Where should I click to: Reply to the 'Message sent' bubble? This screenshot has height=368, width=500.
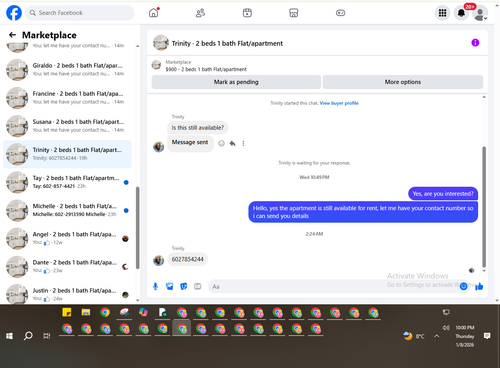coord(232,143)
